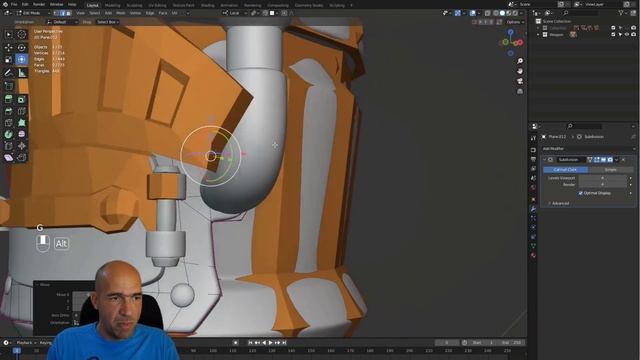
Task: Select the Poly Build tool
Action: point(22,122)
